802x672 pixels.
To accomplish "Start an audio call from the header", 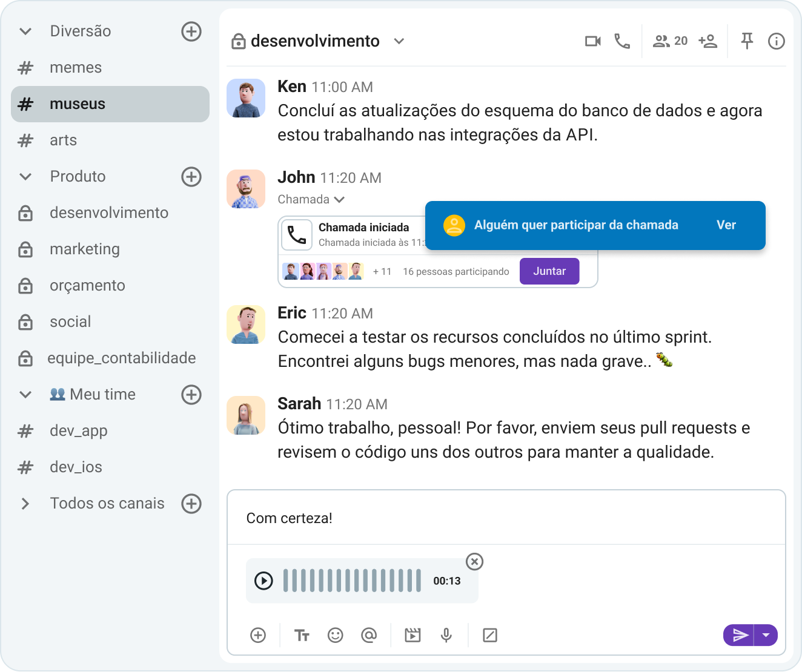I will pyautogui.click(x=622, y=41).
